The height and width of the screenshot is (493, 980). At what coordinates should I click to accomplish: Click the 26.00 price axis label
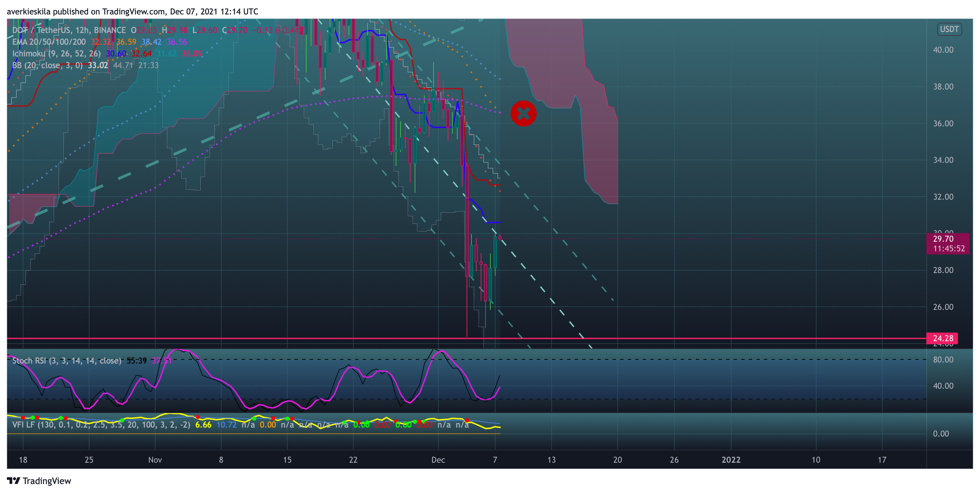(943, 307)
